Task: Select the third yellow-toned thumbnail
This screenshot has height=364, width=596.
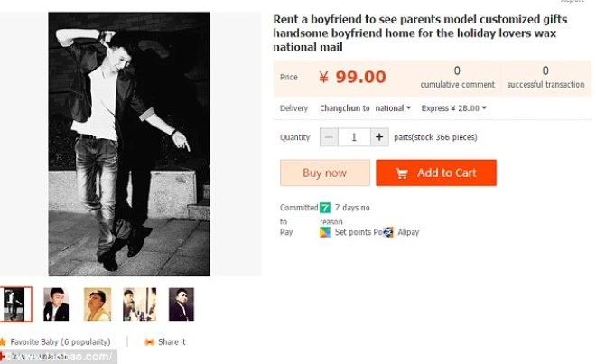Action: (x=98, y=304)
